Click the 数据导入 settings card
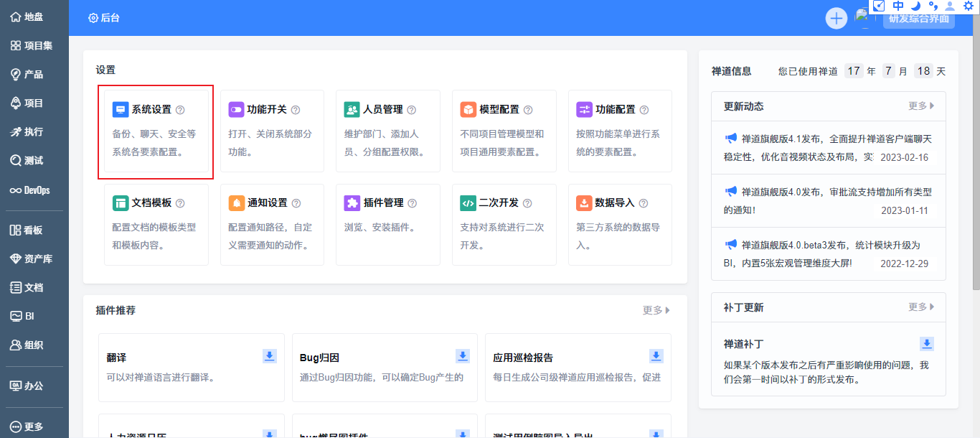 620,225
